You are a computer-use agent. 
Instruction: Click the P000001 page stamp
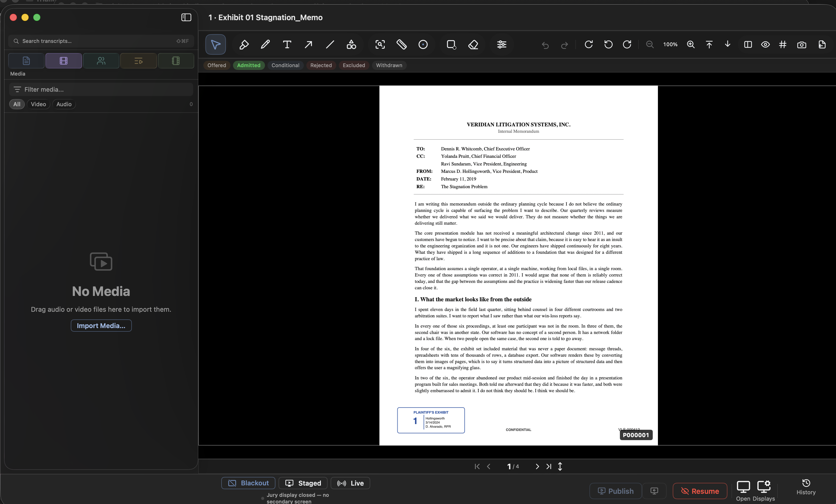tap(636, 435)
